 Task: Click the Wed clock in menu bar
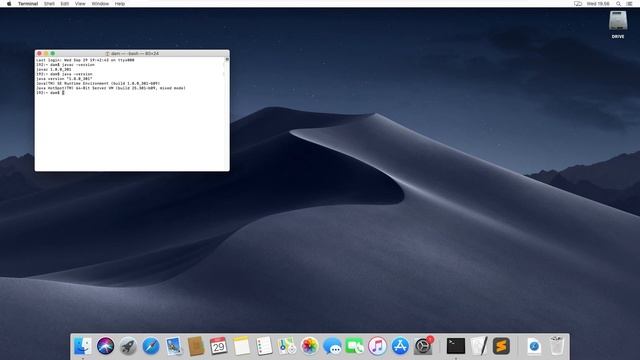598,4
